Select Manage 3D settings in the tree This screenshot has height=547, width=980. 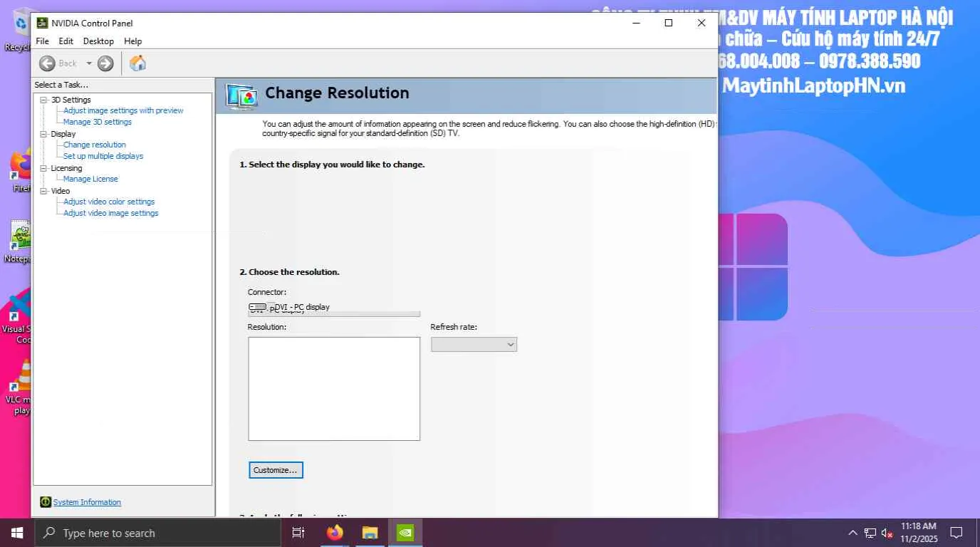[98, 122]
